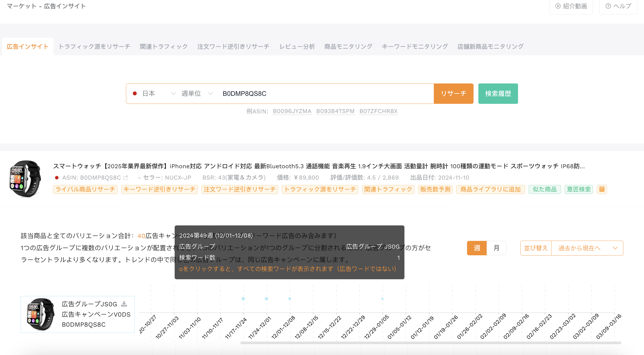Open the 商品モニタリング tab
The width and height of the screenshot is (644, 355).
point(348,47)
